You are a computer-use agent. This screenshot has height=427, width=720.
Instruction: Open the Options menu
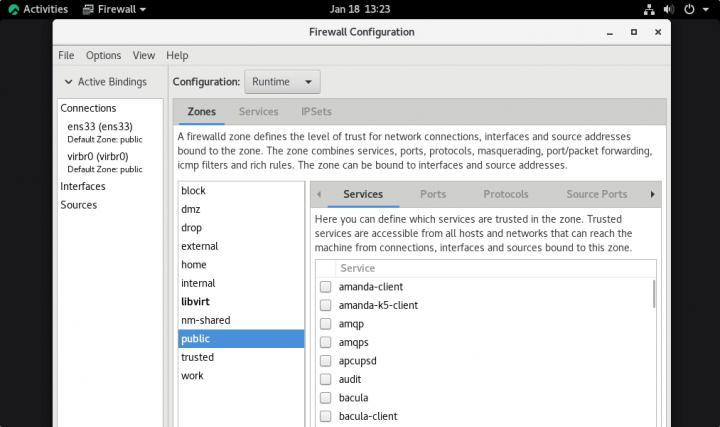click(x=103, y=55)
